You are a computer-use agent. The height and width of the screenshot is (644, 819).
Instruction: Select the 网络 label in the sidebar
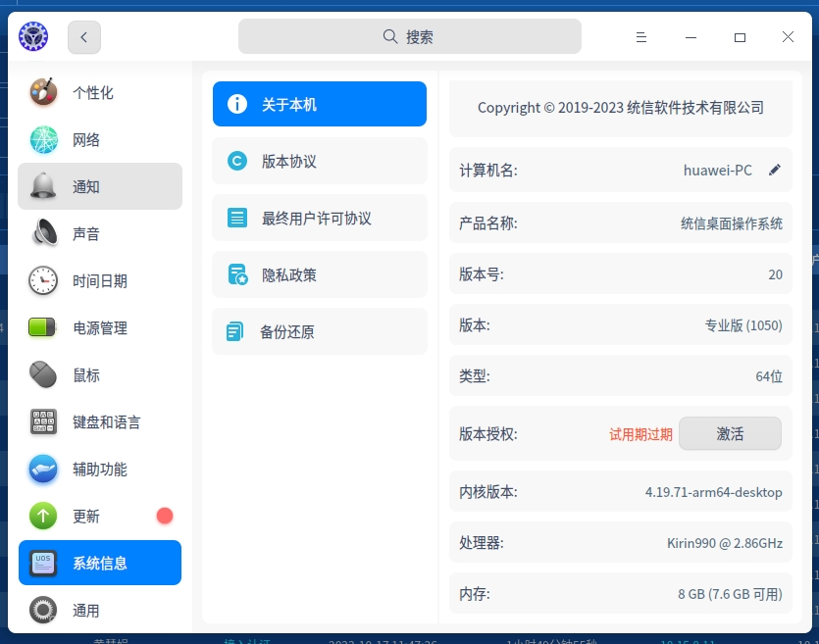coord(86,140)
